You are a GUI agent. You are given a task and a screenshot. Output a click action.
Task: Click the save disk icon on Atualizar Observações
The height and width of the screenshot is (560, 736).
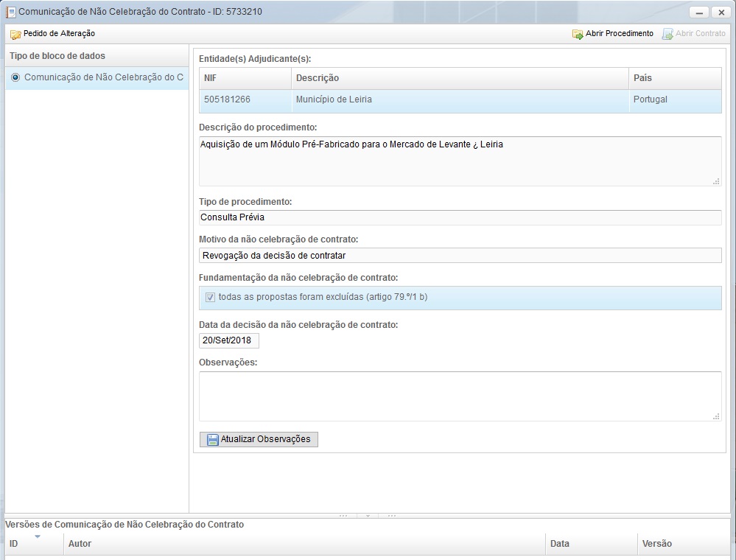213,439
